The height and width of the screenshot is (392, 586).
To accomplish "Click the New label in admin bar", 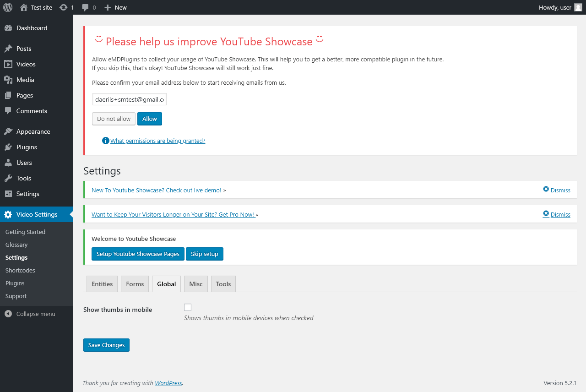I will pos(121,7).
